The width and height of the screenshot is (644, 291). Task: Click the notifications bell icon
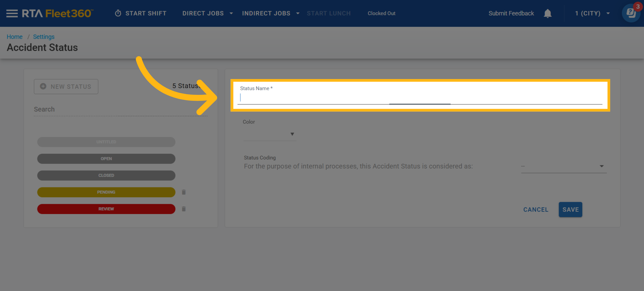coord(547,13)
